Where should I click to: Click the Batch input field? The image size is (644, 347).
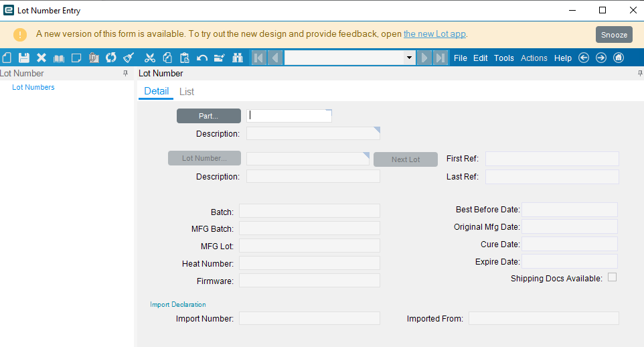click(309, 211)
